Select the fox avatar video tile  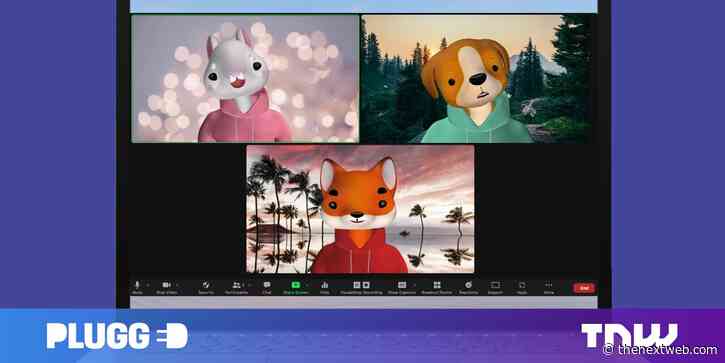(x=360, y=209)
